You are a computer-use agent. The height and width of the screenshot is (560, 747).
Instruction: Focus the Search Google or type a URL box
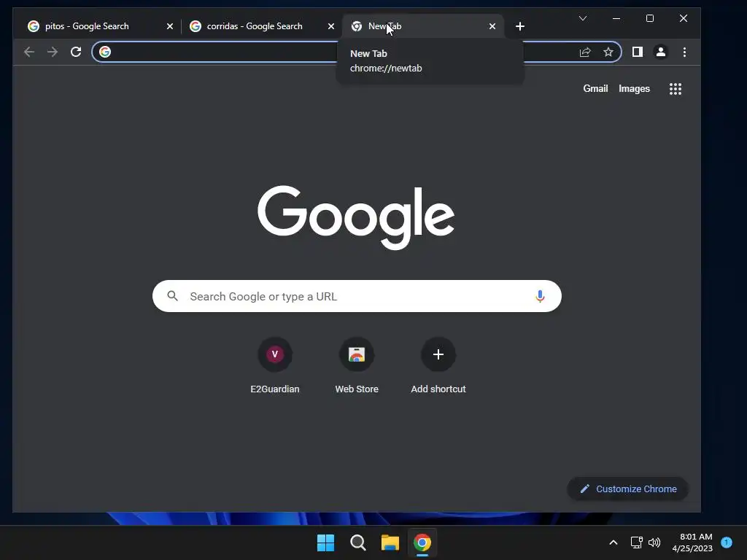pyautogui.click(x=357, y=296)
